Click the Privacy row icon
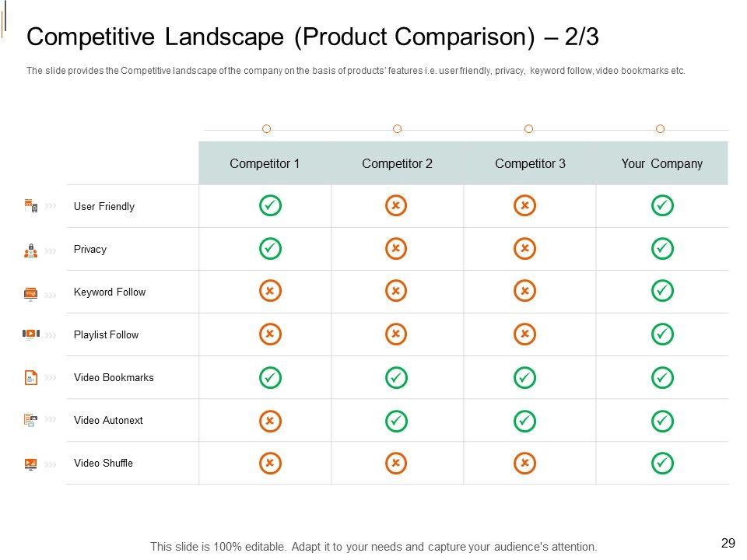Screen dimensions: 747x560 31,250
